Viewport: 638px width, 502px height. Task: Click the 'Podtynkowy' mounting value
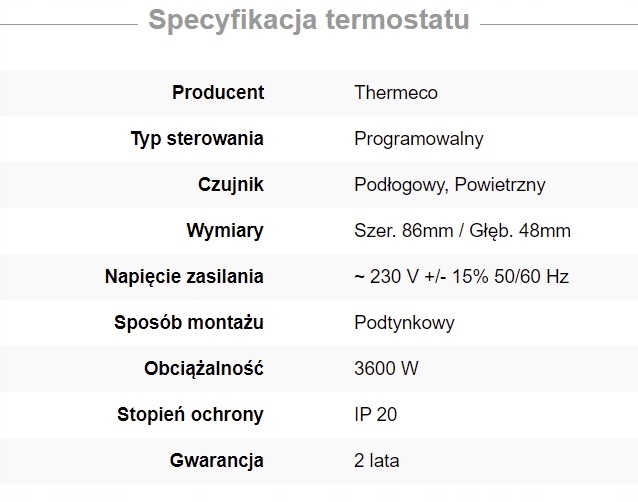pyautogui.click(x=404, y=323)
